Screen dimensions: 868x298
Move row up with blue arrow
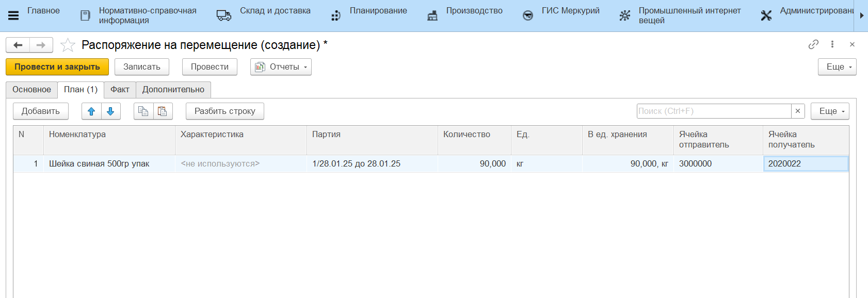[x=91, y=111]
